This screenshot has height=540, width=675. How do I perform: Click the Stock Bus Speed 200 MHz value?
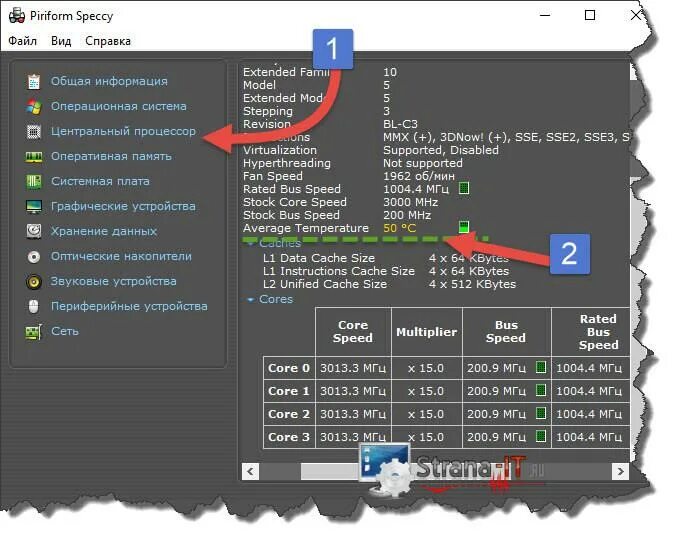tap(407, 215)
